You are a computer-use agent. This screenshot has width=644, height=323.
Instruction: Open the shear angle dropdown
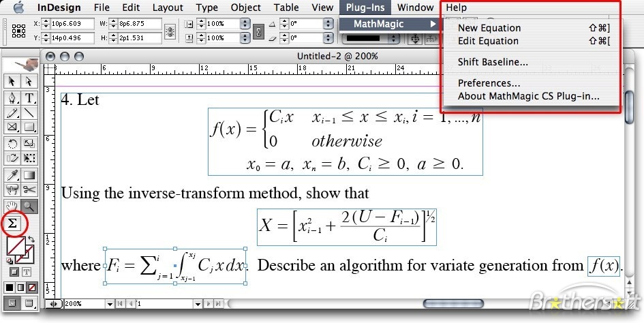coord(328,37)
